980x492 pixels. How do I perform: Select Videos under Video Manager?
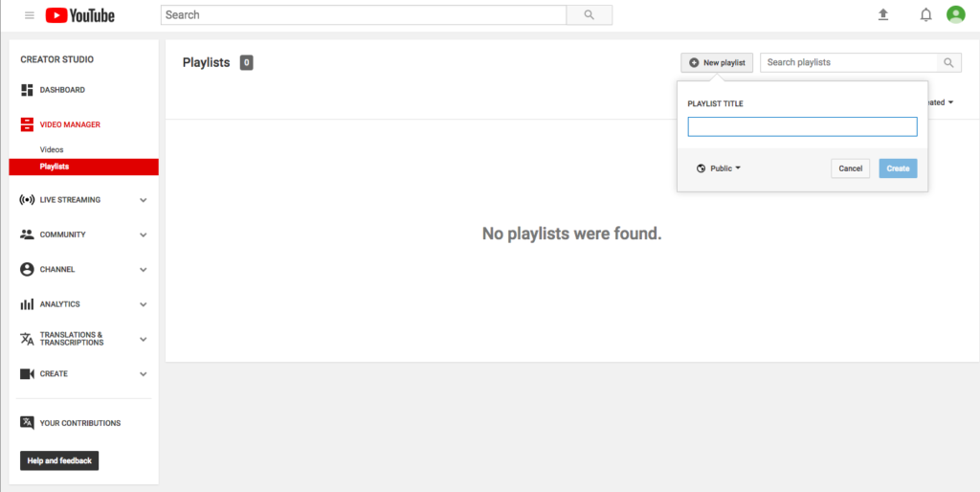point(52,149)
